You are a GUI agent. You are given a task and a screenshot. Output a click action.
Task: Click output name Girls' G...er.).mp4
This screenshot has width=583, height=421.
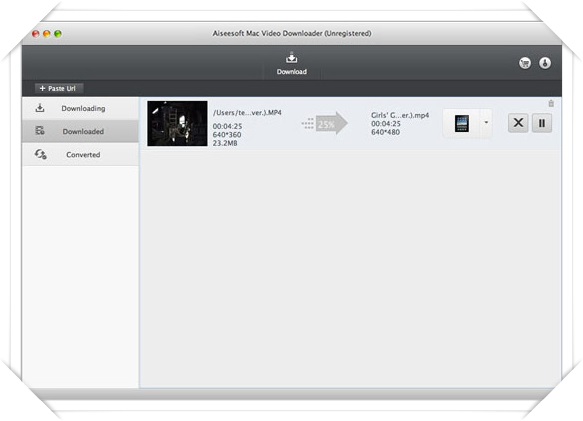pyautogui.click(x=400, y=115)
